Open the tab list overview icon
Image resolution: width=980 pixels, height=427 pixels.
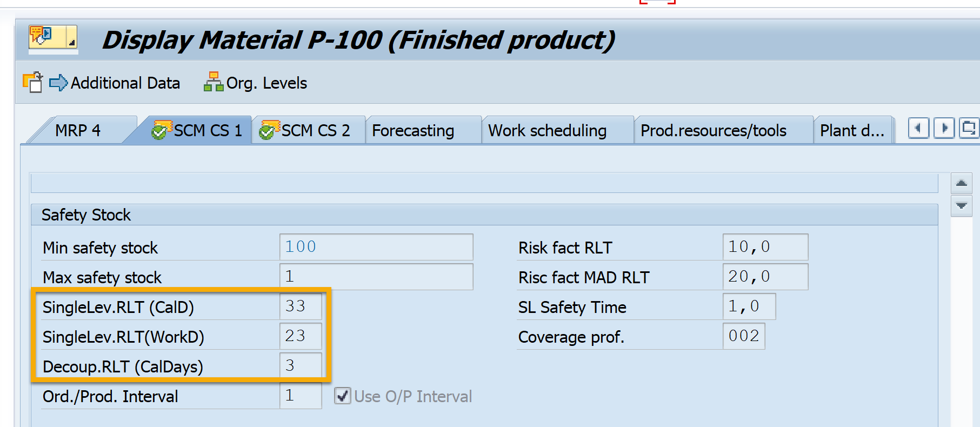coord(968,129)
